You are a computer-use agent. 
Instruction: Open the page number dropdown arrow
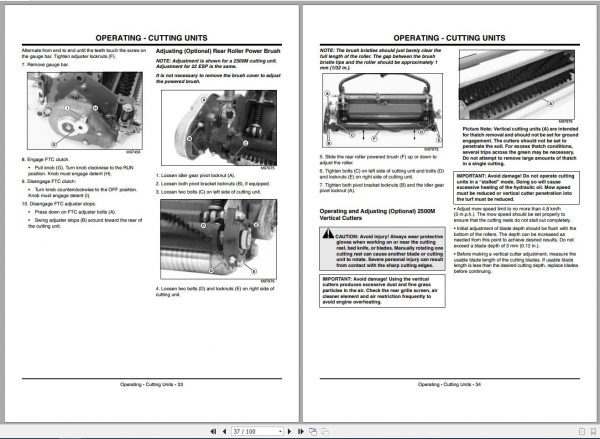pos(280,432)
